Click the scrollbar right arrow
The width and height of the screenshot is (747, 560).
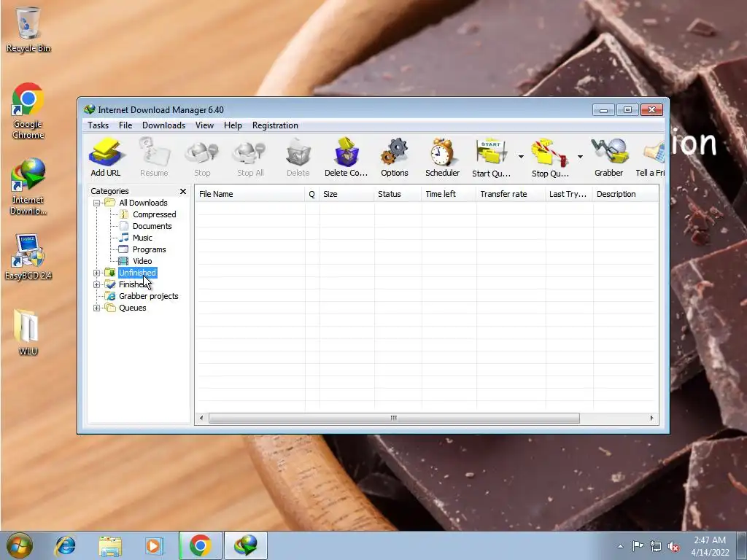click(651, 418)
